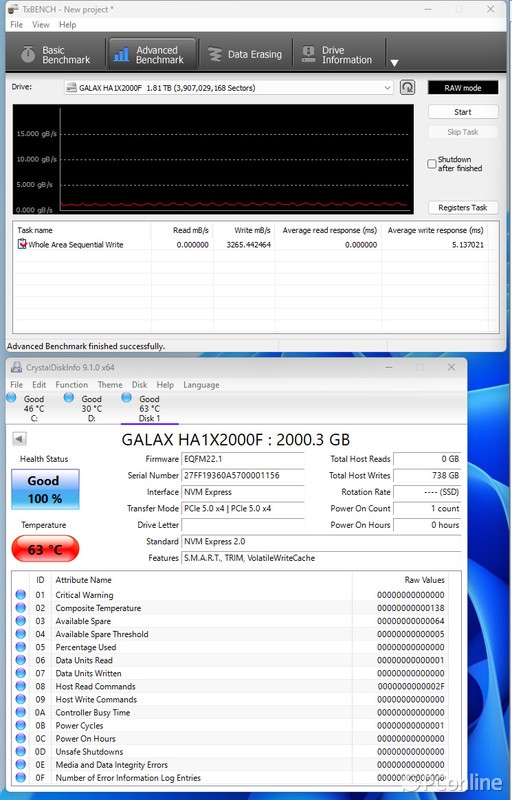Screen dimensions: 512x800
Task: Click the Start benchmark button
Action: [x=463, y=112]
